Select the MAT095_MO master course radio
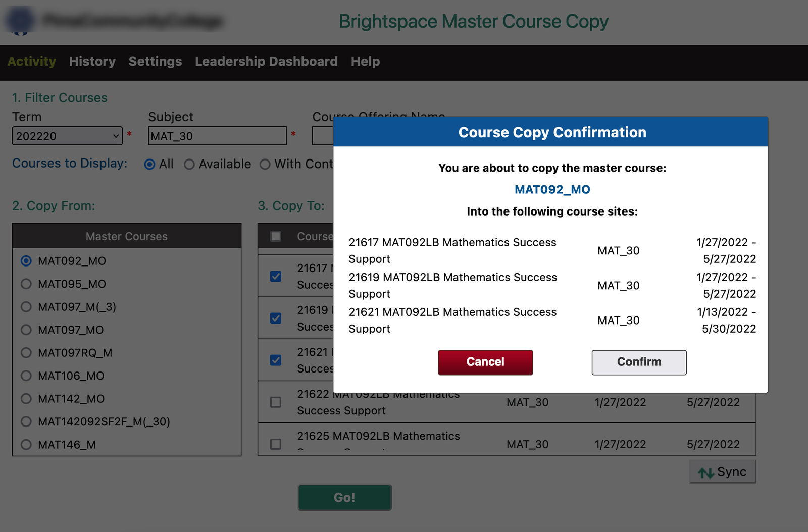The image size is (808, 532). [26, 284]
